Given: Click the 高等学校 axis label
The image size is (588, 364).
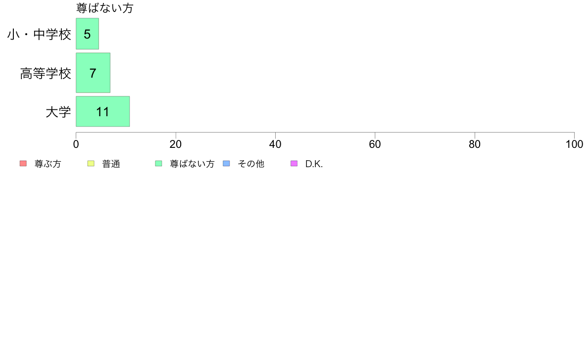Looking at the screenshot, I should point(46,74).
